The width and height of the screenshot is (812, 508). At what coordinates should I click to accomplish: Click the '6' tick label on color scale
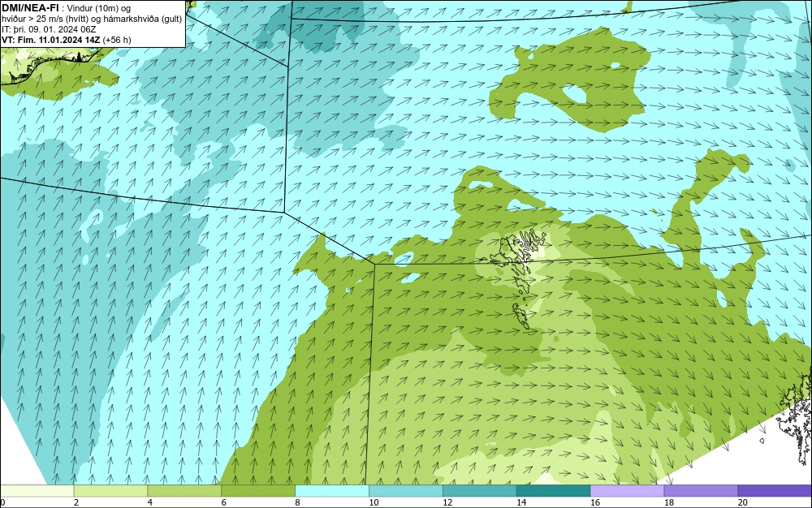[x=224, y=502]
